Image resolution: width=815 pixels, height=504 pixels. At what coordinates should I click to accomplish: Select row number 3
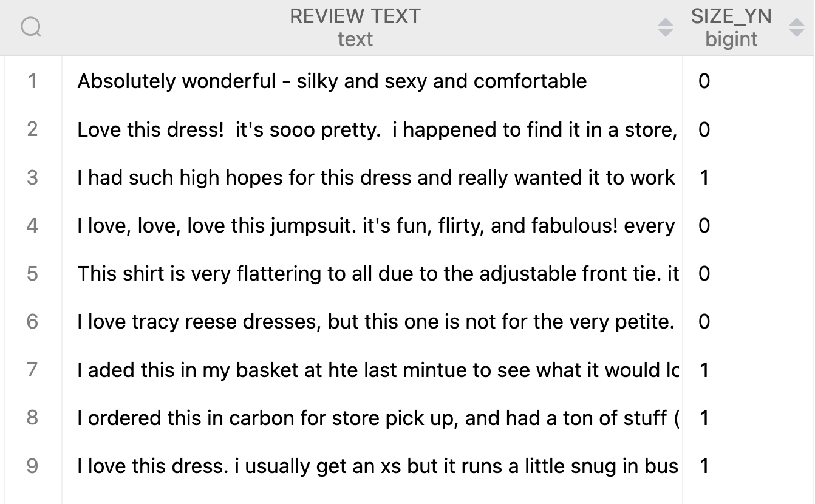tap(32, 177)
